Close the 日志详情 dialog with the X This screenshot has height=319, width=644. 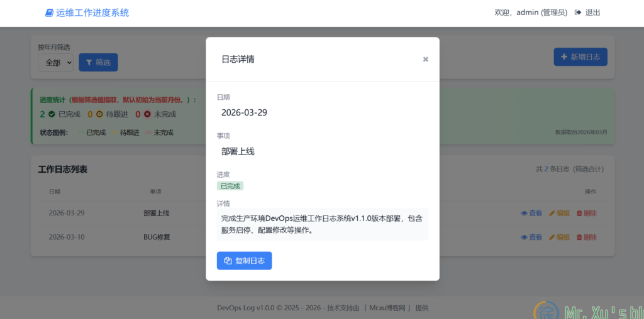(426, 60)
